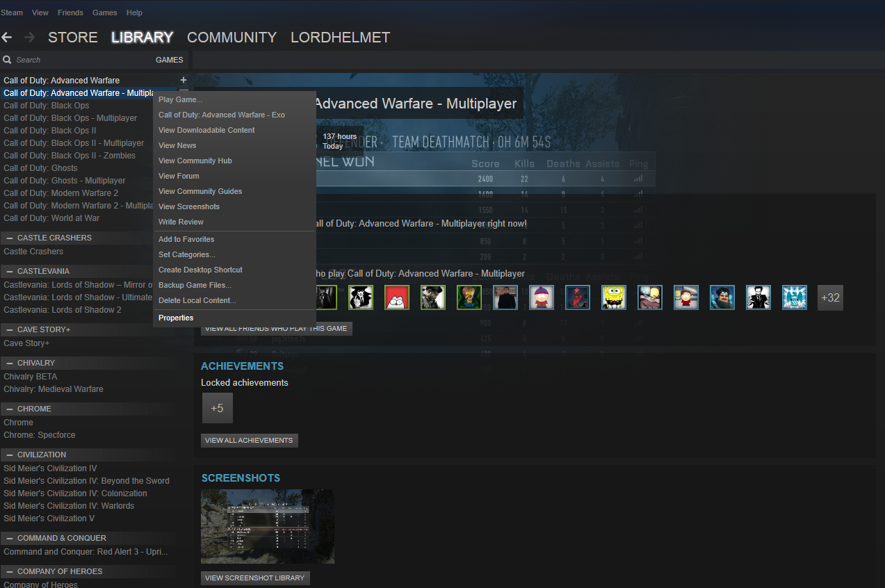Open the red avatar with white creature
The image size is (885, 588).
tap(397, 297)
